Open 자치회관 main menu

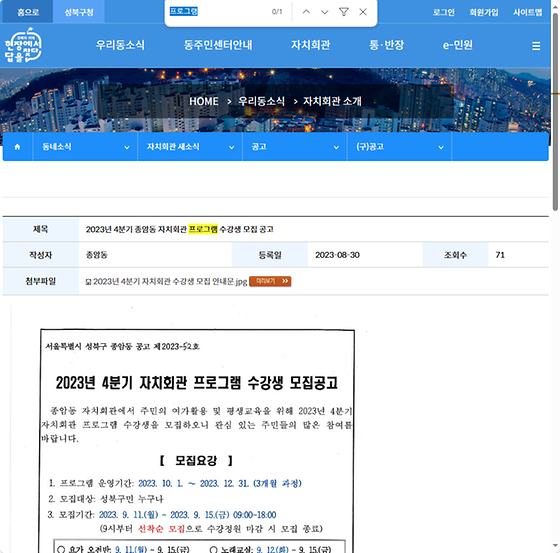click(x=310, y=45)
